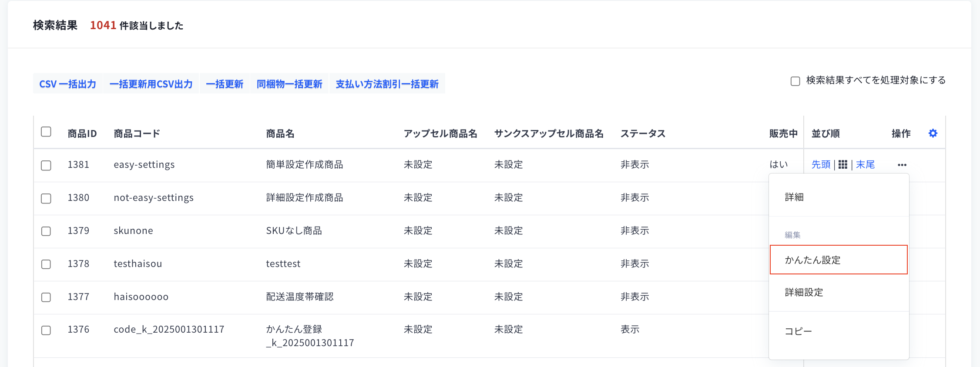Click the 非表示 status of row 1377

pyautogui.click(x=634, y=297)
